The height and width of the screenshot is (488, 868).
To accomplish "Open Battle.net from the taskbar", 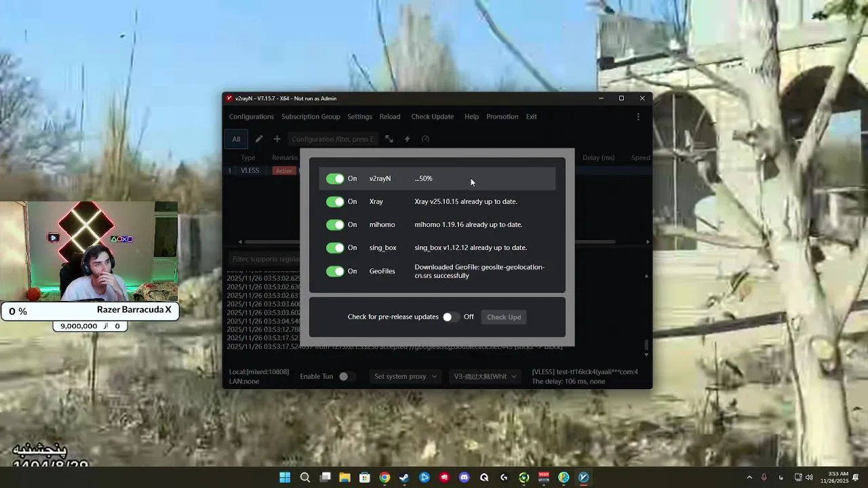I will (425, 478).
